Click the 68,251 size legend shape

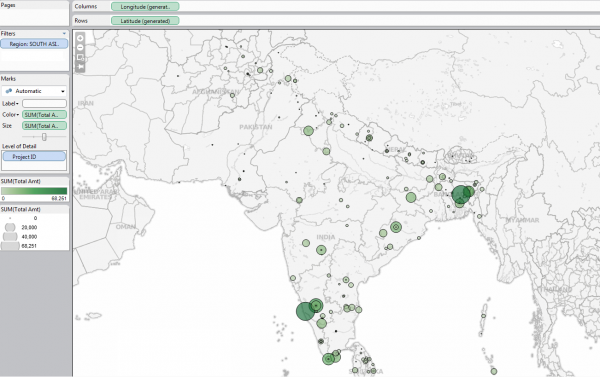point(10,246)
